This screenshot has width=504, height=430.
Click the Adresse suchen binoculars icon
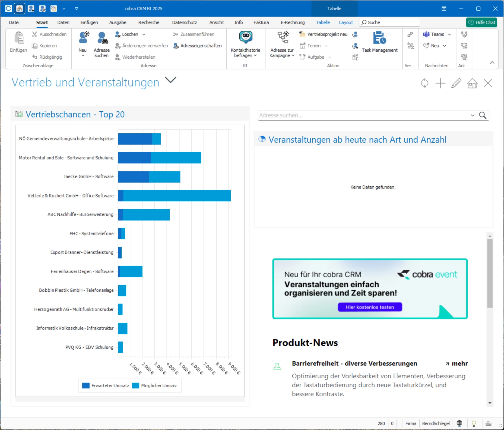point(102,38)
